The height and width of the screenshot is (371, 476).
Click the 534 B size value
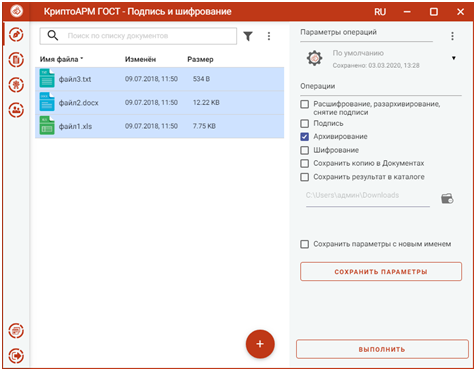click(x=201, y=79)
